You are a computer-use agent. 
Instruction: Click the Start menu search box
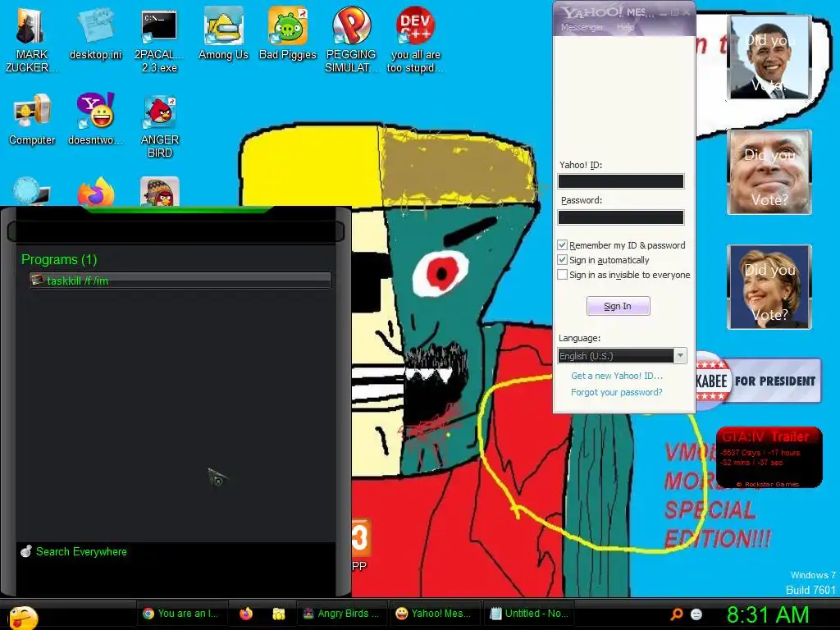[176, 231]
